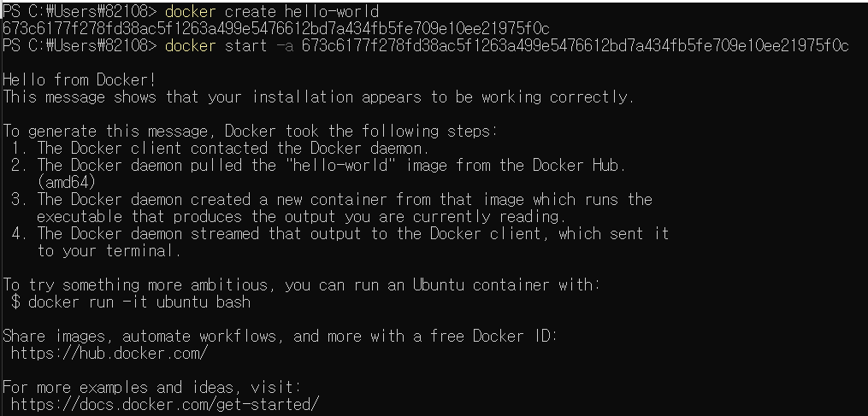Click the 'To generate this message' line
The image size is (868, 416).
[251, 131]
